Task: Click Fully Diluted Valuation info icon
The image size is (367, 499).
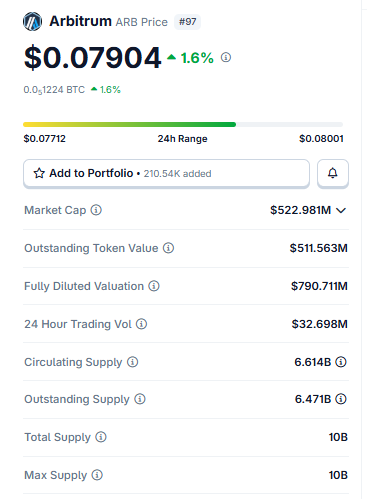Action: (154, 286)
